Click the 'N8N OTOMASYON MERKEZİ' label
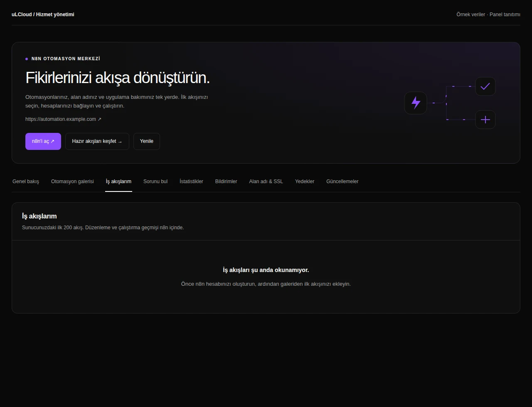This screenshot has width=532, height=407. [66, 59]
